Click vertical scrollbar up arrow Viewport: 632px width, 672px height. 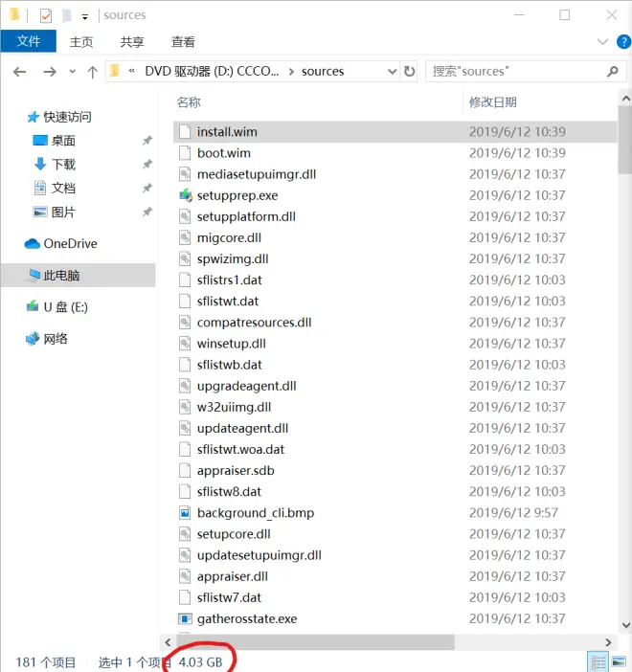(625, 99)
